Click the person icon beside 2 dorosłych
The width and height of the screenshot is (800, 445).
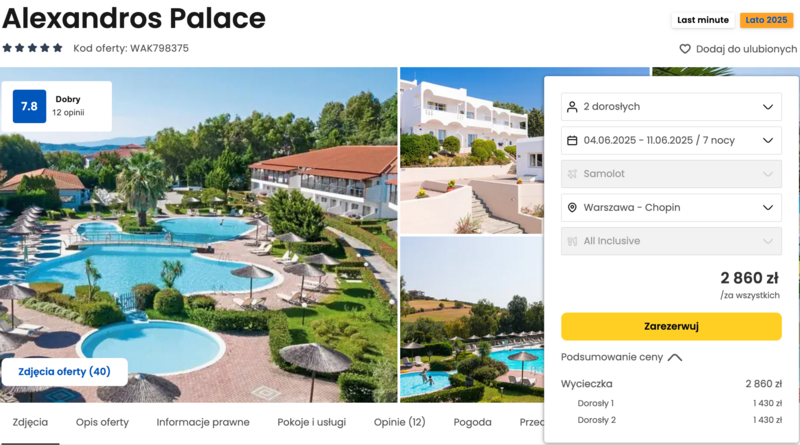[x=572, y=107]
